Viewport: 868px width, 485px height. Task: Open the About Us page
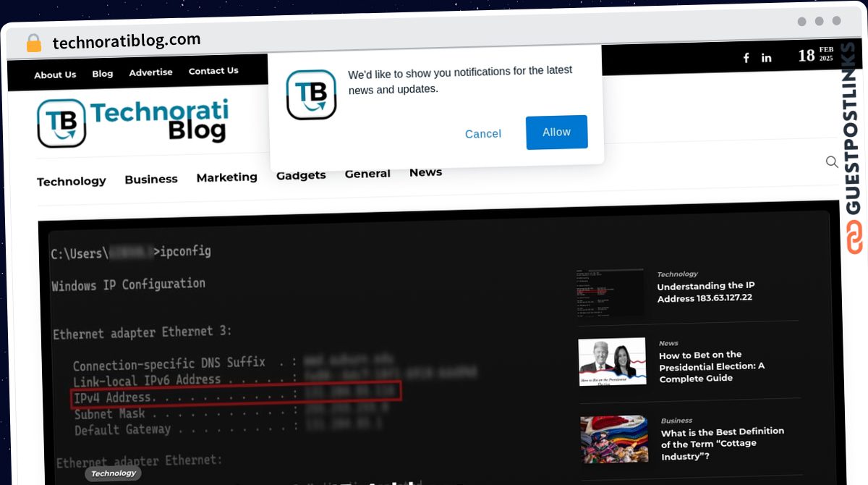[x=55, y=75]
